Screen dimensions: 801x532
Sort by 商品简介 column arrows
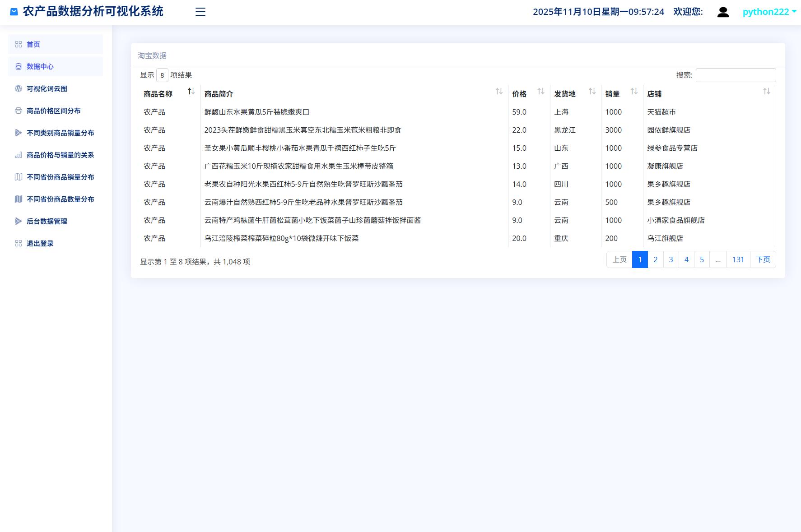(499, 92)
